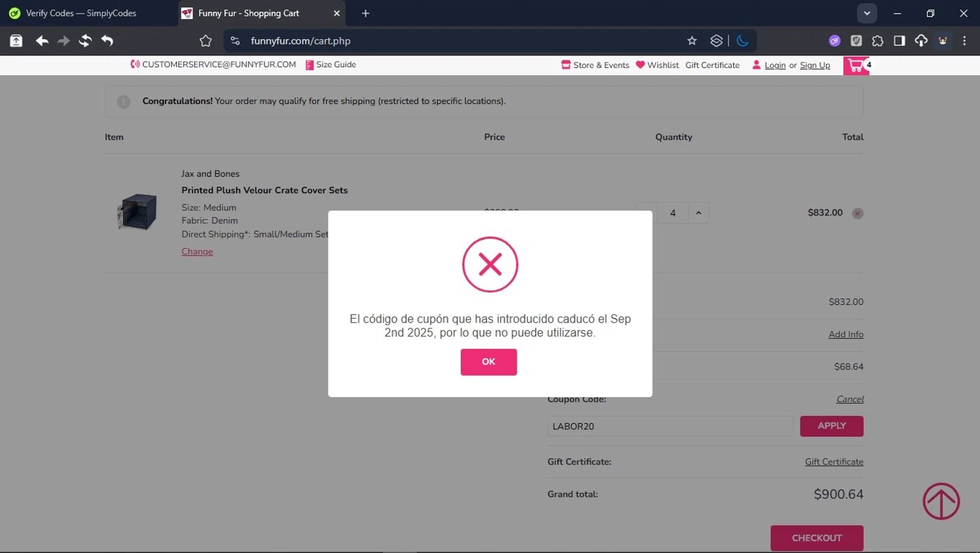The image size is (980, 553).
Task: Open the extensions puzzle piece menu
Action: (877, 40)
